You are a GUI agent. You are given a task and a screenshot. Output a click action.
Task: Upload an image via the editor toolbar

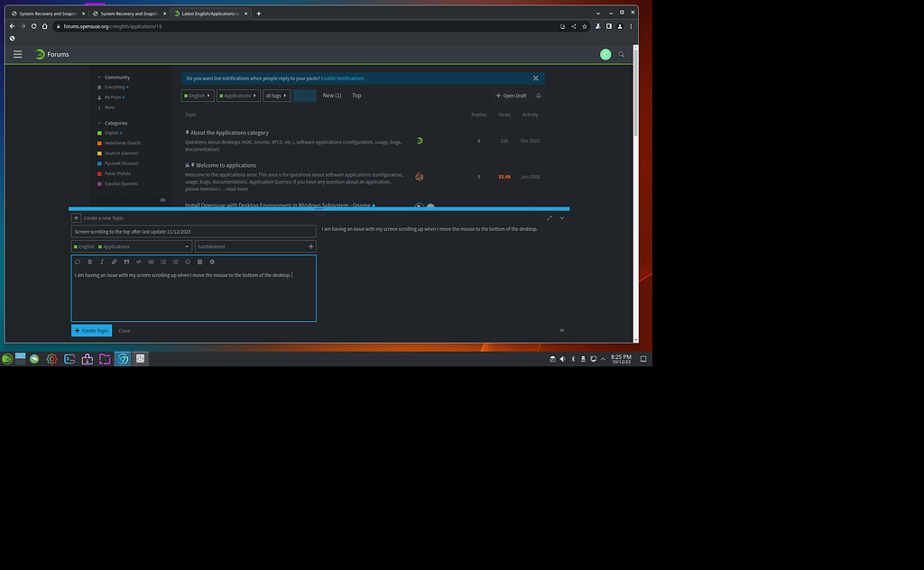(x=152, y=262)
